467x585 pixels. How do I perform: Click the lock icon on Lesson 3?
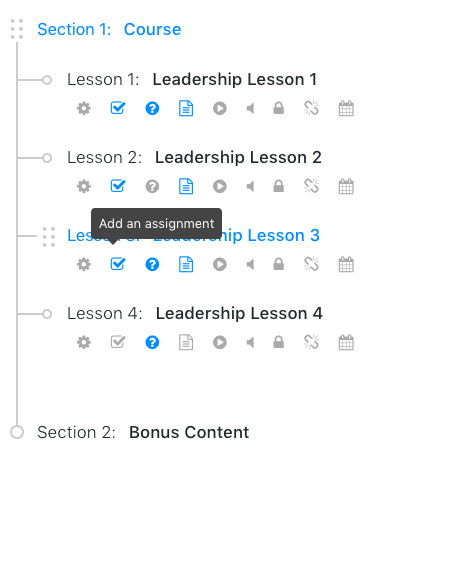pyautogui.click(x=279, y=264)
